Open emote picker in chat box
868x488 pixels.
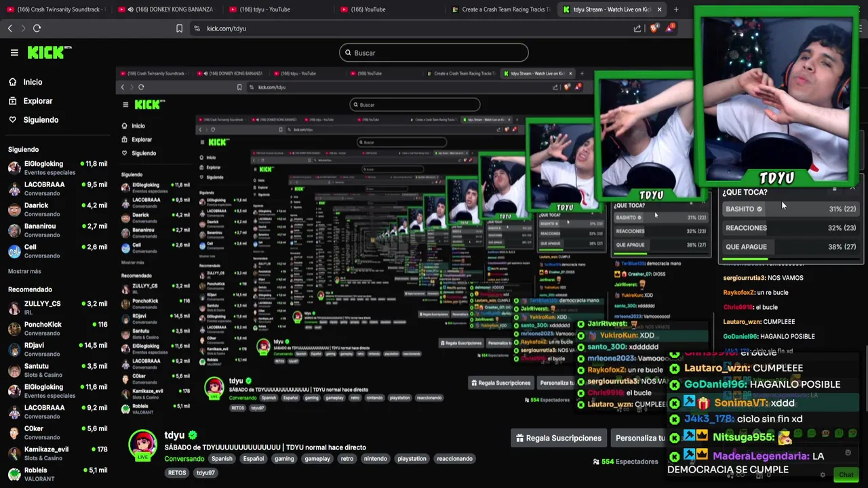click(x=848, y=453)
